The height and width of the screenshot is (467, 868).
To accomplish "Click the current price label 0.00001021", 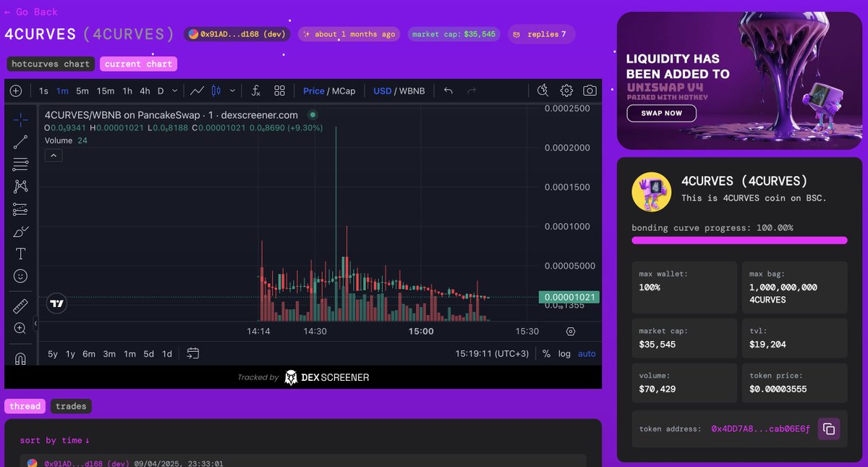I will coord(569,297).
